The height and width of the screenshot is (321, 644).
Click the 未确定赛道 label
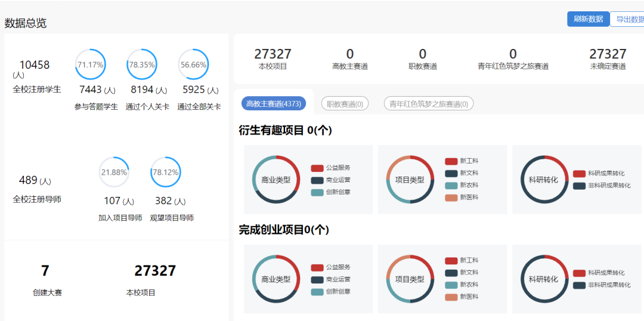(608, 67)
